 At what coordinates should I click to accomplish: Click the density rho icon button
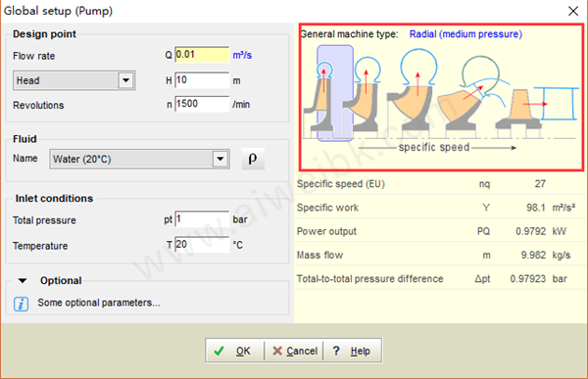[x=253, y=159]
